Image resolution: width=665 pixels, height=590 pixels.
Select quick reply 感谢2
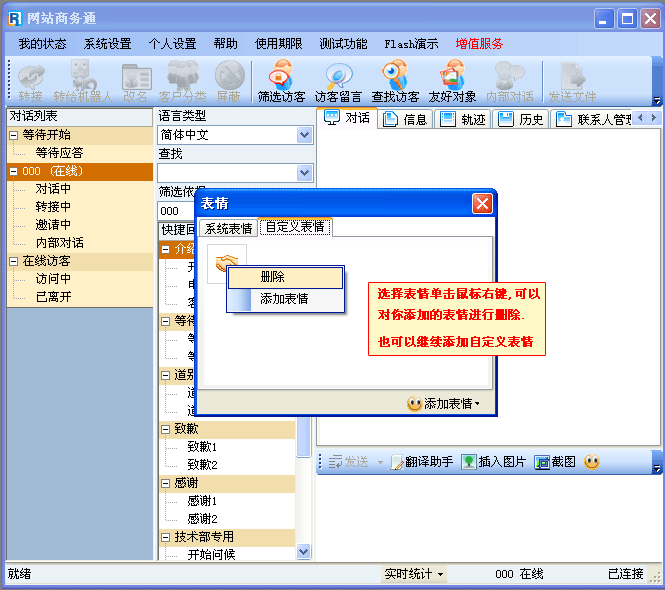(x=202, y=519)
